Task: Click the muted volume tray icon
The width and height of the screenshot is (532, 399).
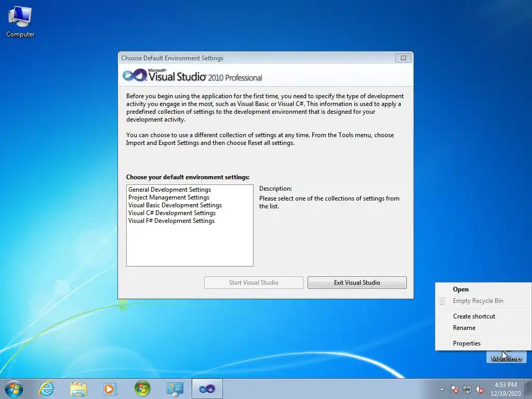Action: tap(480, 390)
